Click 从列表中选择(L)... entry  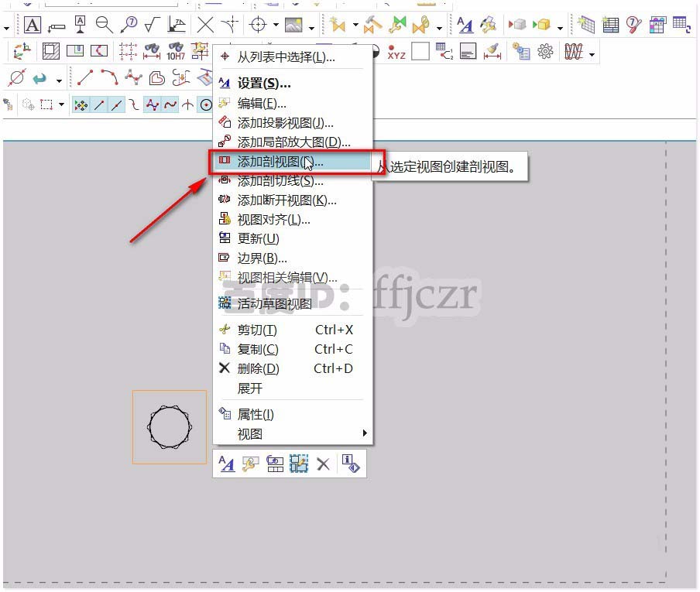pyautogui.click(x=293, y=56)
